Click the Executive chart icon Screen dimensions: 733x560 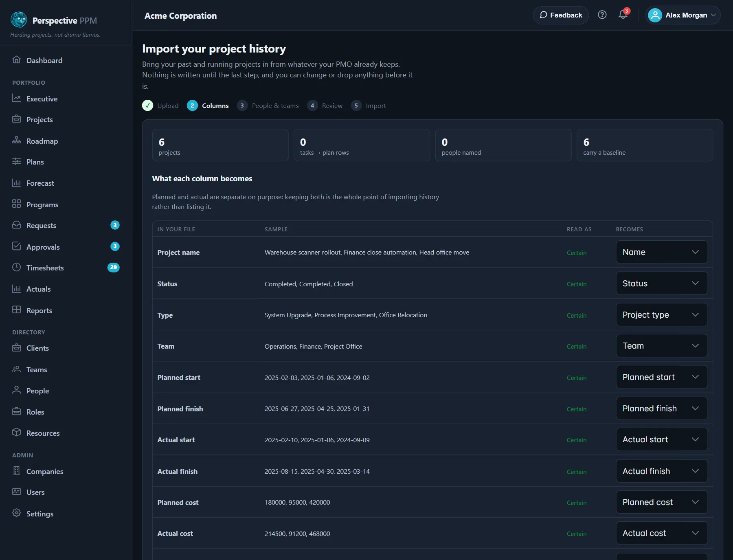click(16, 98)
